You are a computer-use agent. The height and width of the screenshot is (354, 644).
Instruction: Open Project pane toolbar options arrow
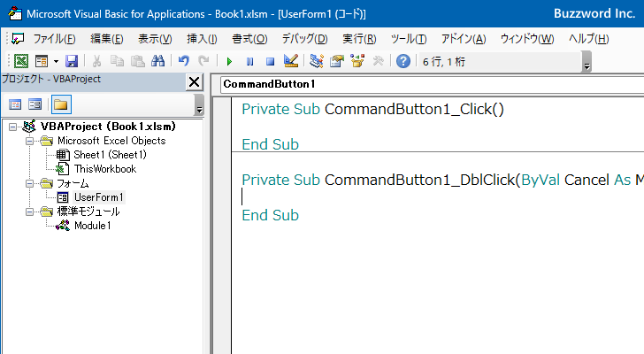click(x=199, y=104)
